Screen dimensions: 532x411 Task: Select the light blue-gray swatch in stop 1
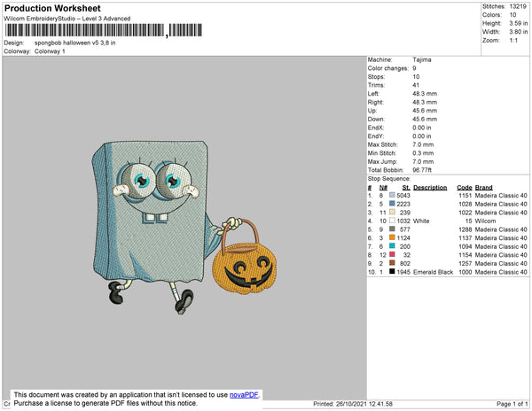392,195
